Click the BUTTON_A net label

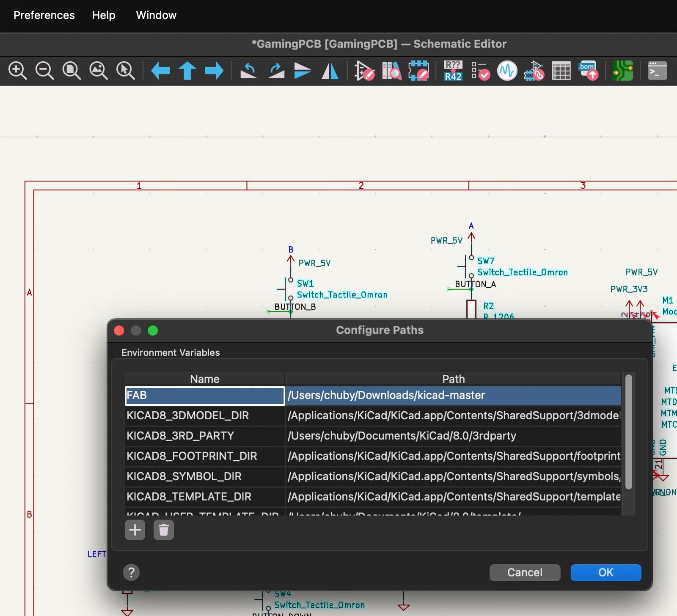(475, 284)
